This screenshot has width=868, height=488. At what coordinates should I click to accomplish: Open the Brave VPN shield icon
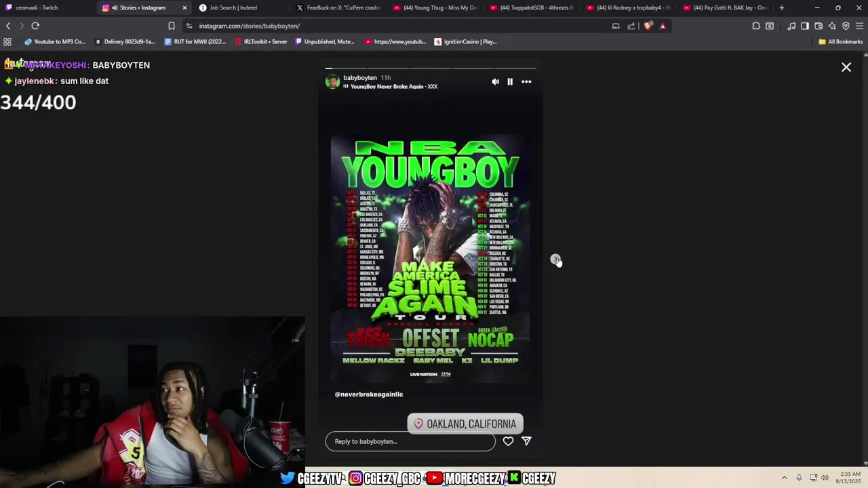[x=846, y=26]
